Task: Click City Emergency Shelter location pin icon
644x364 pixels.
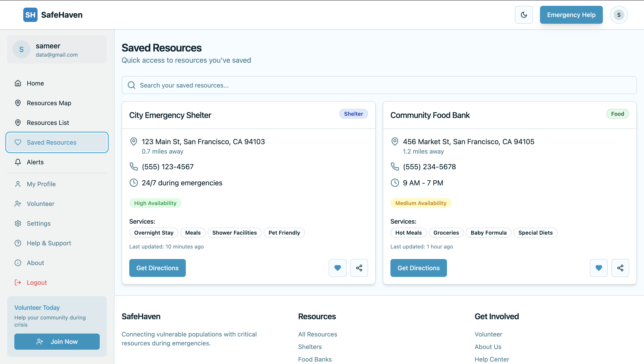Action: [x=134, y=141]
